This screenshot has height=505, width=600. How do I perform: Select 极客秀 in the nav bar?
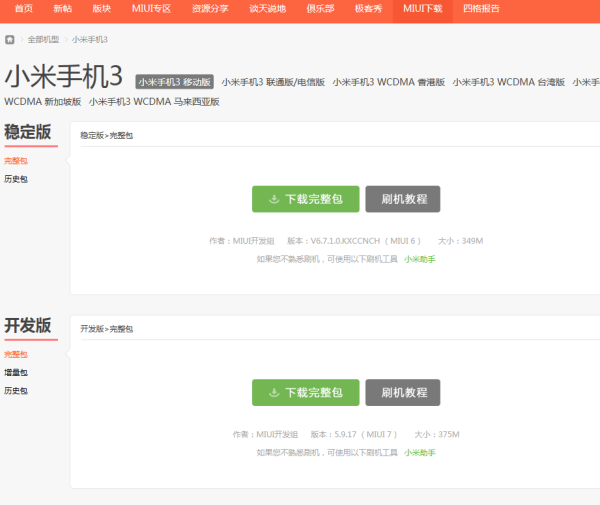pos(368,8)
